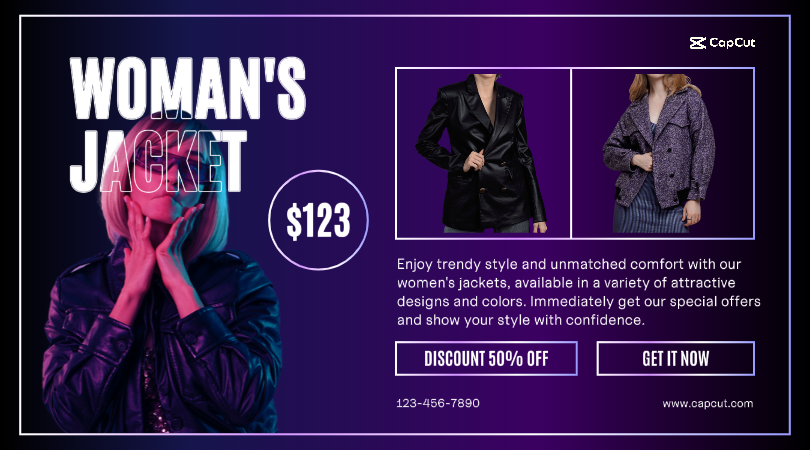The image size is (810, 450).
Task: Click the divider between the jacket photos
Action: 571,153
